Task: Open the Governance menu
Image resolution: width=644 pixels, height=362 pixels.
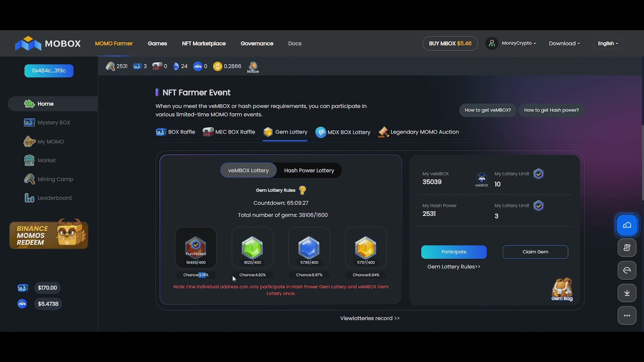Action: click(257, 43)
